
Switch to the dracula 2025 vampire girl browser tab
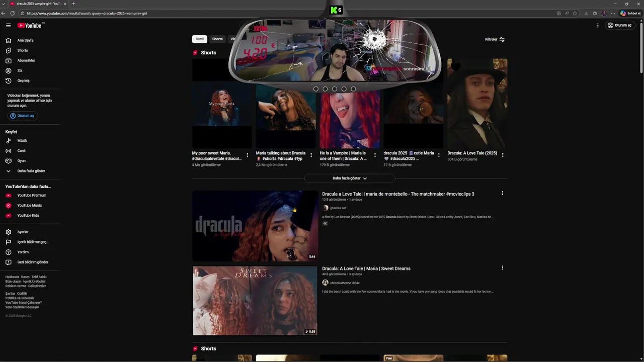(38, 4)
